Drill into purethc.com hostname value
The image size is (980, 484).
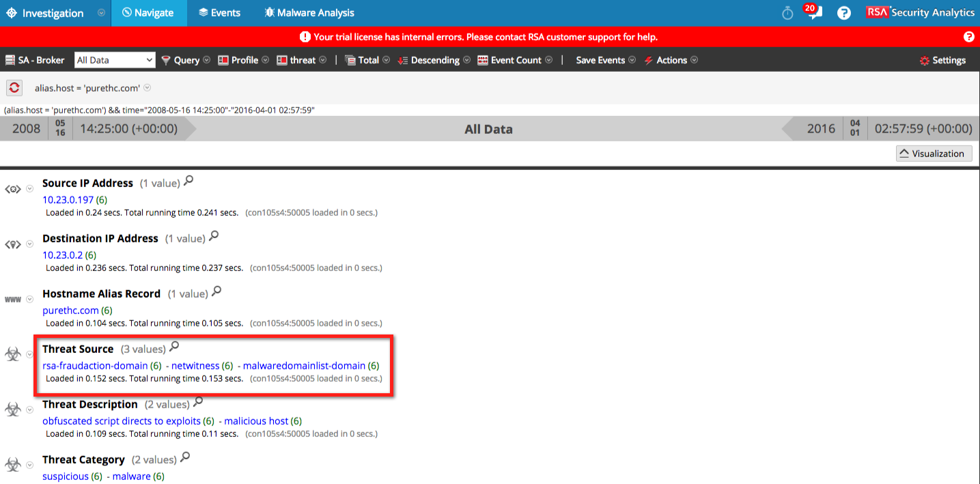[70, 310]
